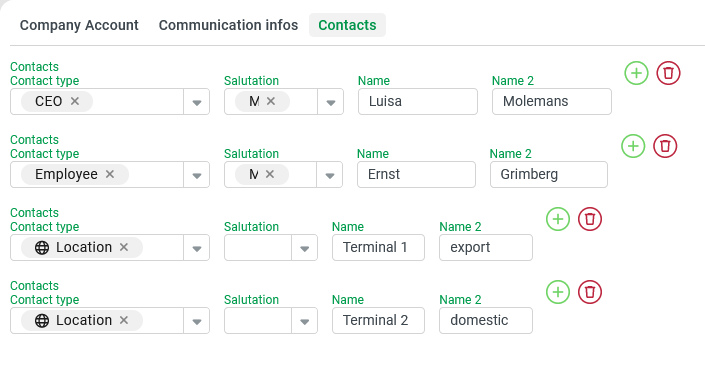Switch to Company Account tab

click(79, 25)
